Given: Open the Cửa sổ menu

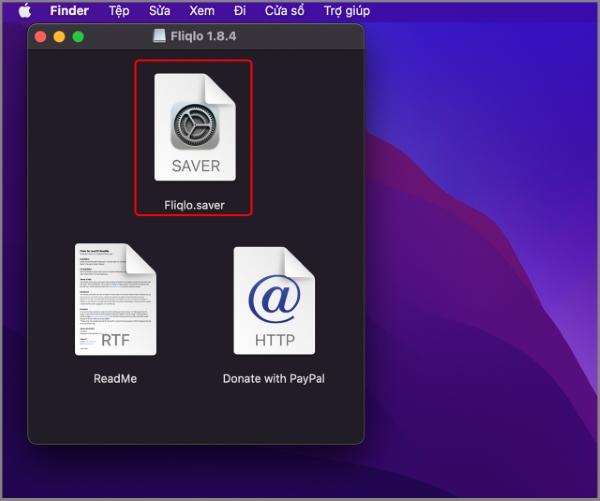Looking at the screenshot, I should (x=283, y=11).
